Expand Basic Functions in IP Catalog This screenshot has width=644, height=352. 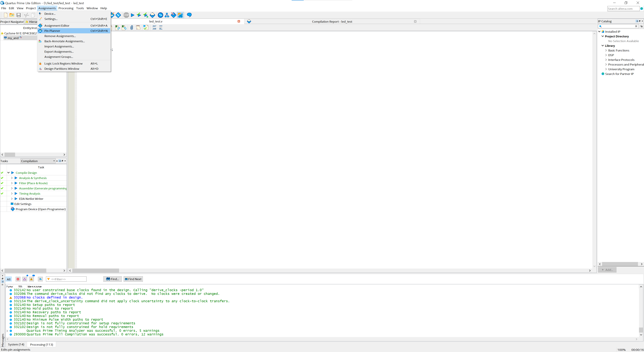click(606, 50)
